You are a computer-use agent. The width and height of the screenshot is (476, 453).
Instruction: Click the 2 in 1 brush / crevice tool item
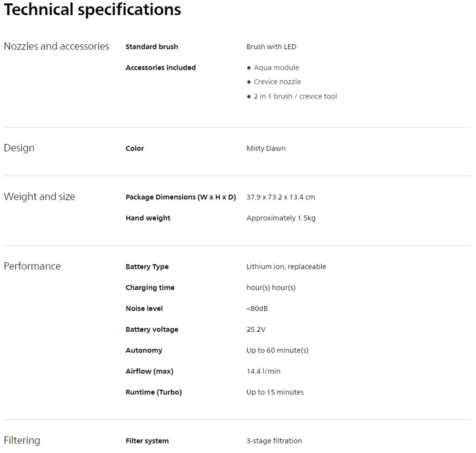(x=295, y=96)
